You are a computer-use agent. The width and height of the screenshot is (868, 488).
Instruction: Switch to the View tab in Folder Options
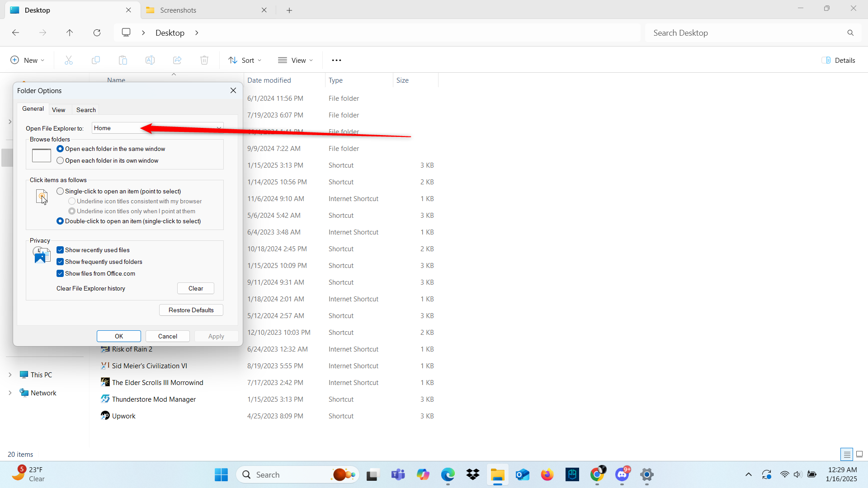coord(58,110)
